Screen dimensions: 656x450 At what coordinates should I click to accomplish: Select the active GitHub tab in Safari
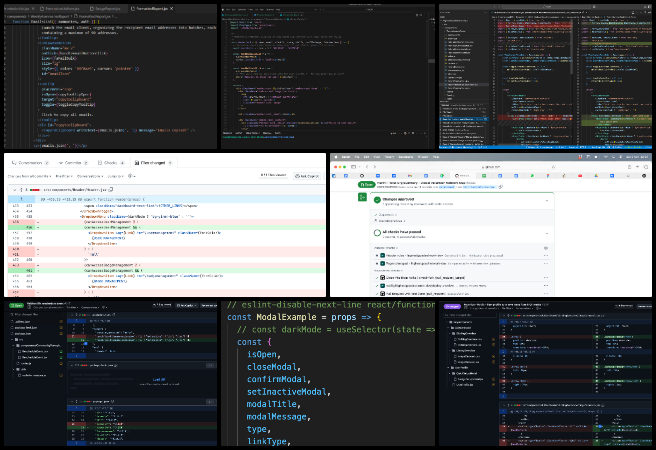point(462,176)
